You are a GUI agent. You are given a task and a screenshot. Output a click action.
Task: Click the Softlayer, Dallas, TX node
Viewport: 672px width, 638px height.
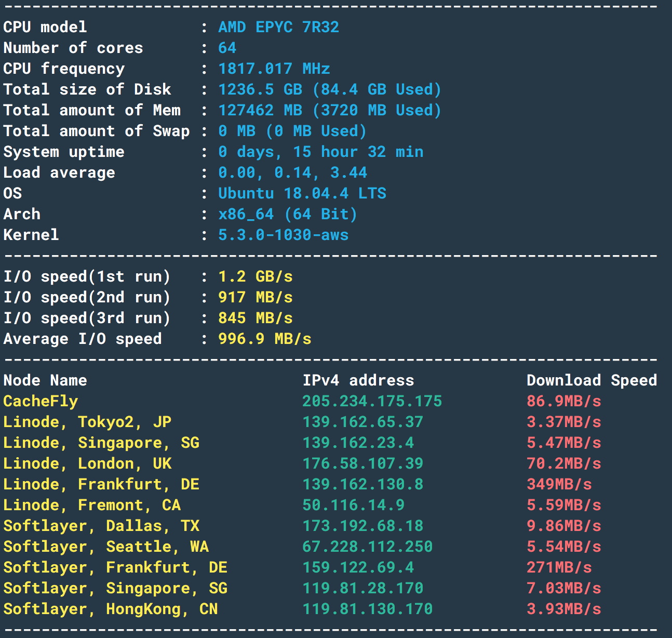[101, 526]
